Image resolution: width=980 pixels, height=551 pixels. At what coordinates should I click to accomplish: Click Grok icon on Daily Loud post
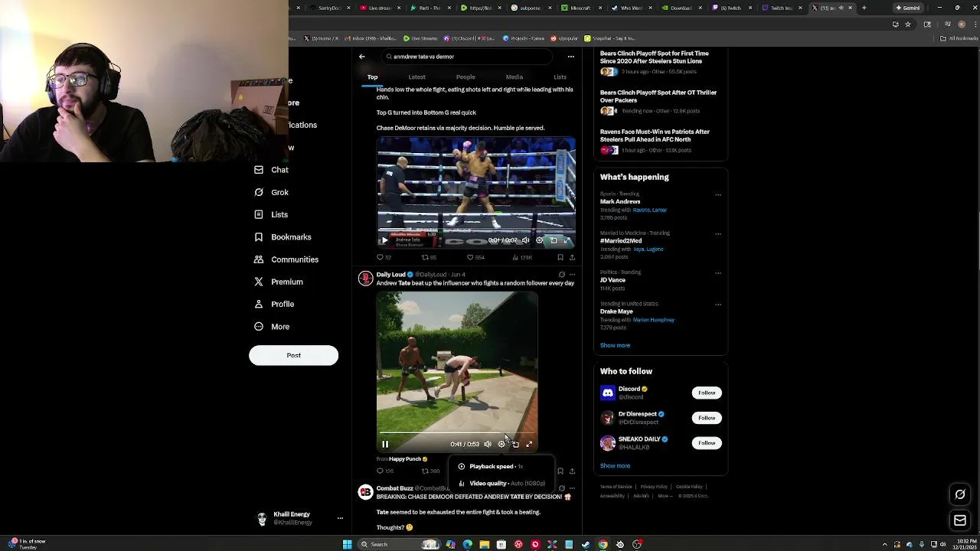click(x=561, y=274)
